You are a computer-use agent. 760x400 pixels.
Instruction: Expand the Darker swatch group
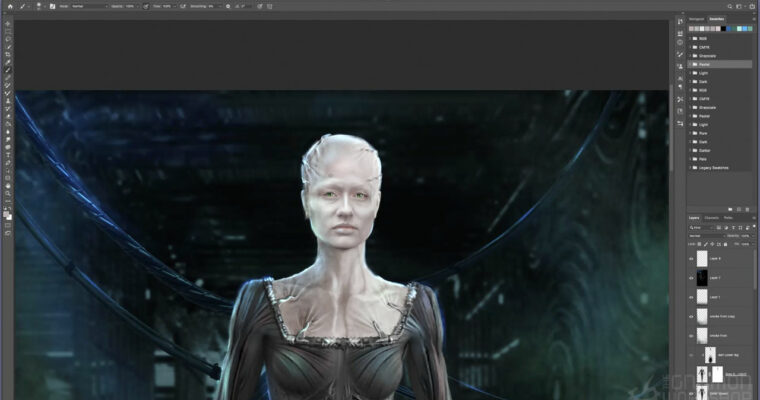(x=691, y=150)
